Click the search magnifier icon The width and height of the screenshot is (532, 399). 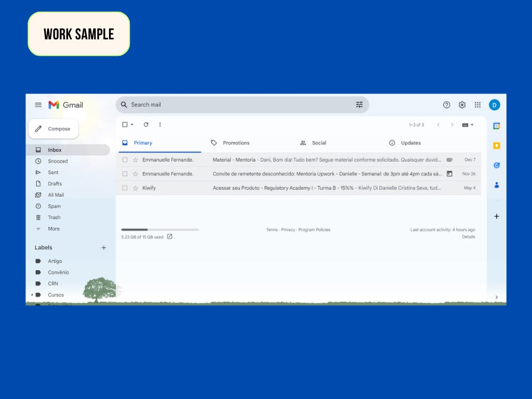tap(124, 104)
